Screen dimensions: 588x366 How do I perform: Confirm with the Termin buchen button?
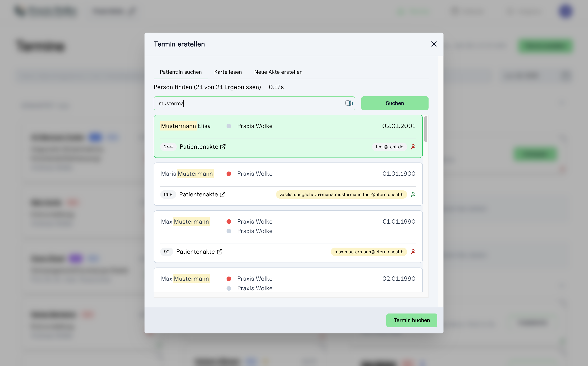pos(411,320)
